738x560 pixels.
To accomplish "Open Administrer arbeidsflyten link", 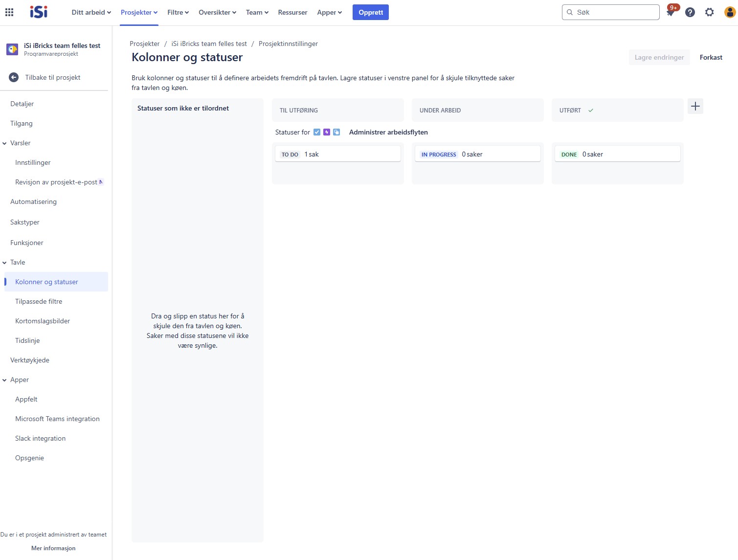I will pos(388,132).
